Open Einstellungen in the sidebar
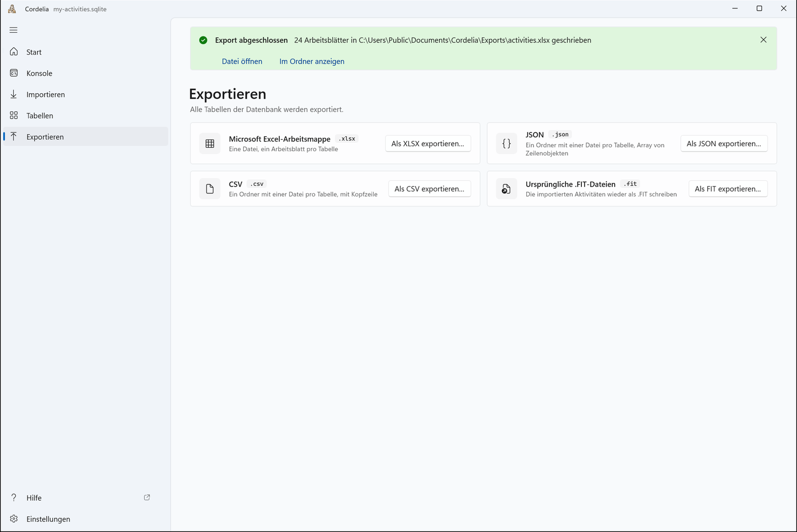Screen dimensions: 797x532 pyautogui.click(x=85, y=519)
